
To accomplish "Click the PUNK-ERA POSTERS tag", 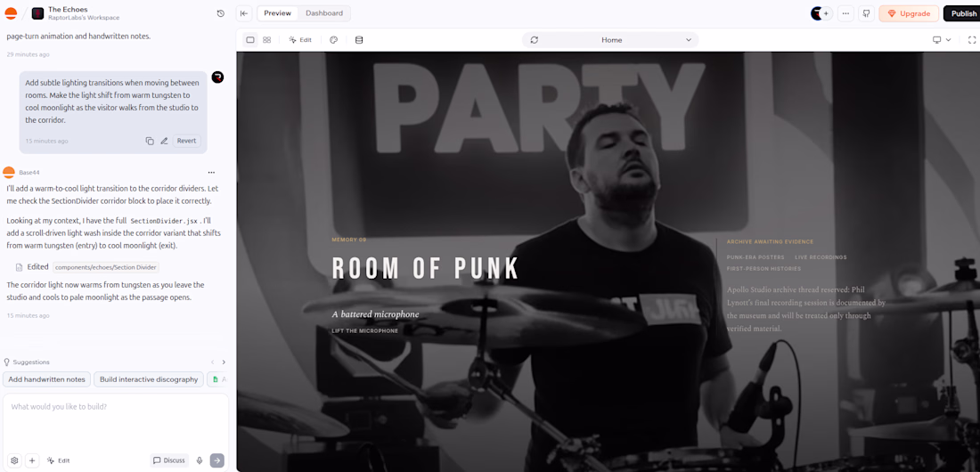I will tap(755, 257).
